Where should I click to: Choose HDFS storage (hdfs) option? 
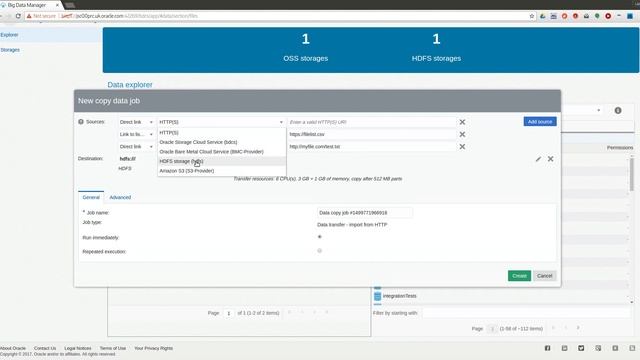coord(222,161)
